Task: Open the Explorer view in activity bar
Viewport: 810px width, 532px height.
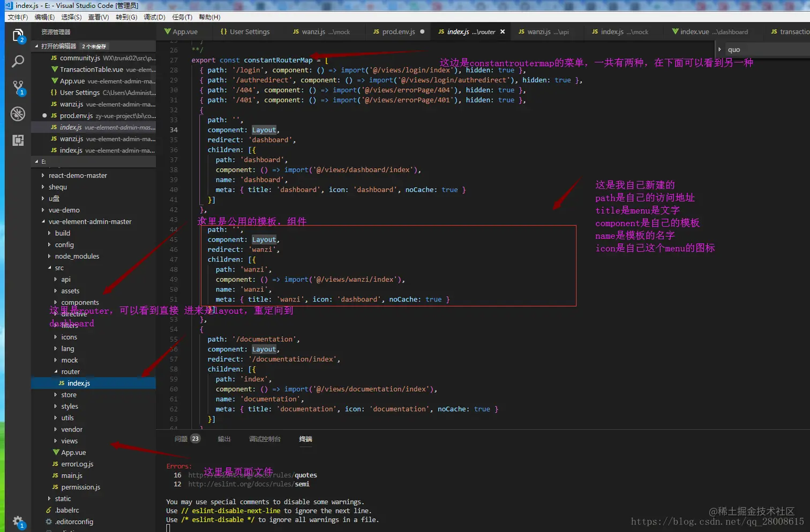Action: pyautogui.click(x=18, y=35)
